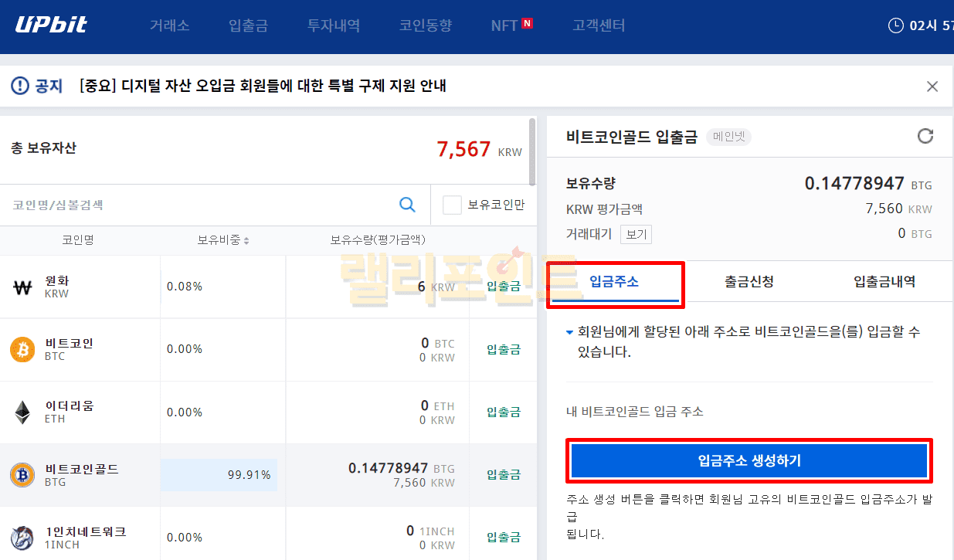Viewport: 954px width, 560px height.
Task: Click the Bitcoin BTC coin icon
Action: pyautogui.click(x=22, y=350)
